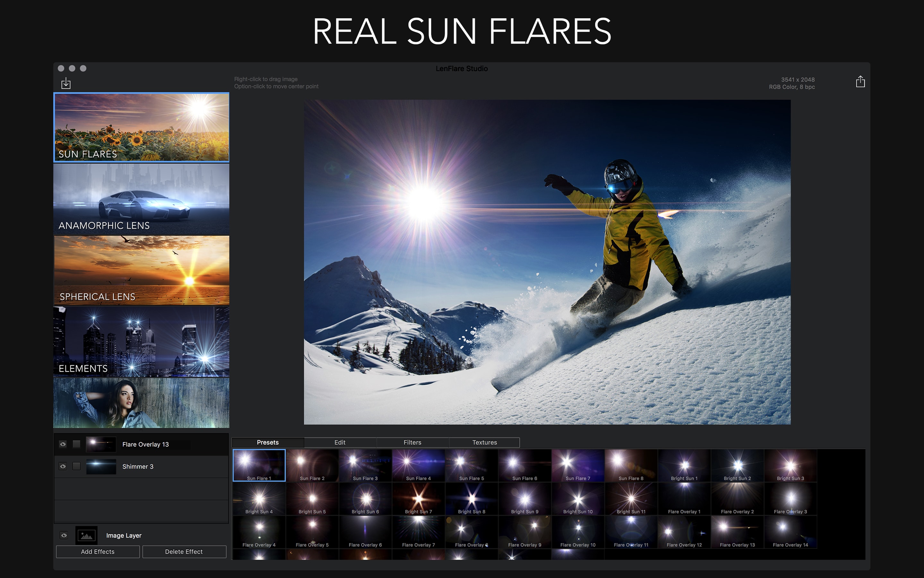924x578 pixels.
Task: Click the snowboarder preview image
Action: pos(547,262)
